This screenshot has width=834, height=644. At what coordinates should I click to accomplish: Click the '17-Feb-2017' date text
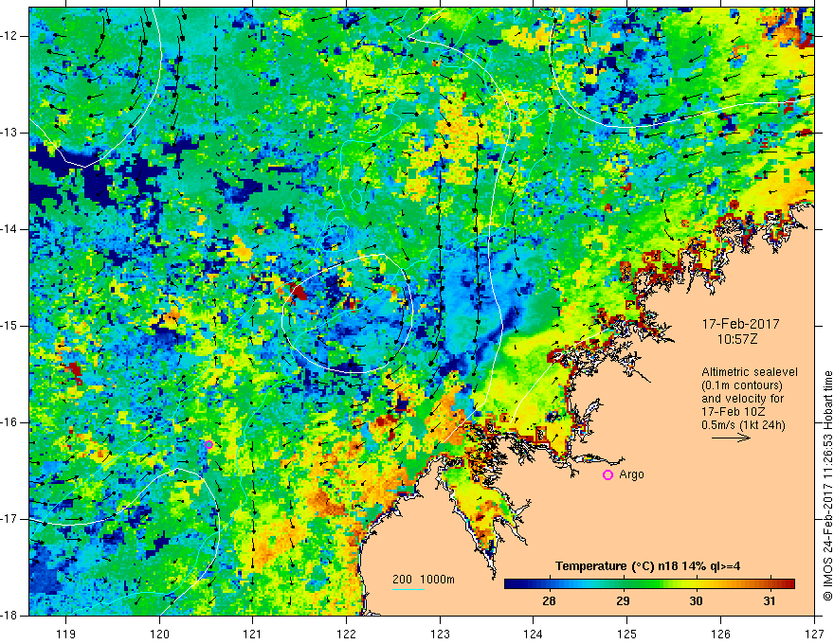click(740, 324)
